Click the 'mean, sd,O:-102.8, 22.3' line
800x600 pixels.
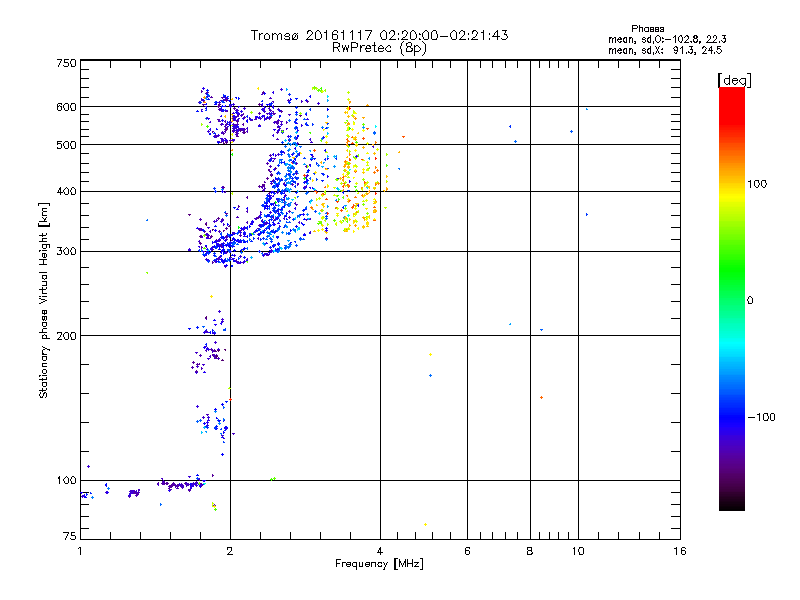click(667, 39)
